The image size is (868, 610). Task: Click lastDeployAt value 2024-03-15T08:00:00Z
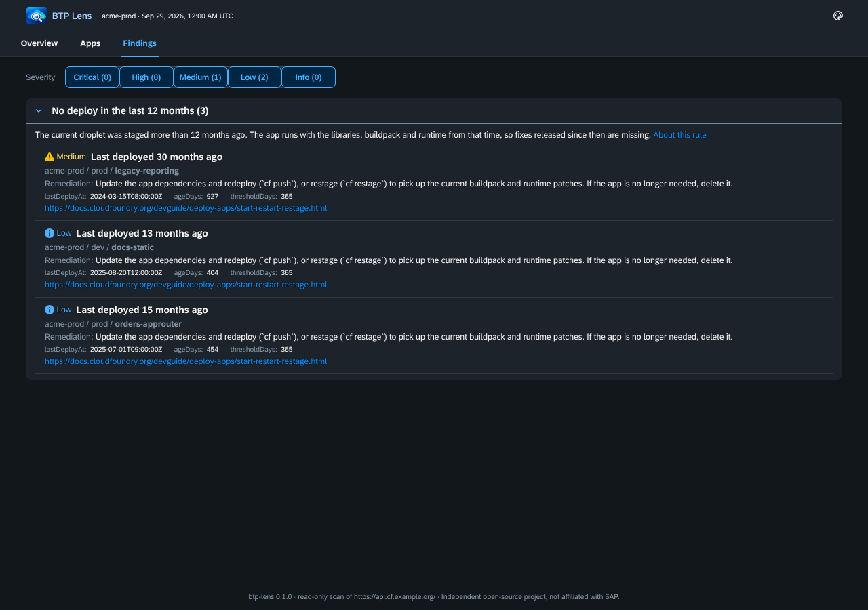click(126, 196)
